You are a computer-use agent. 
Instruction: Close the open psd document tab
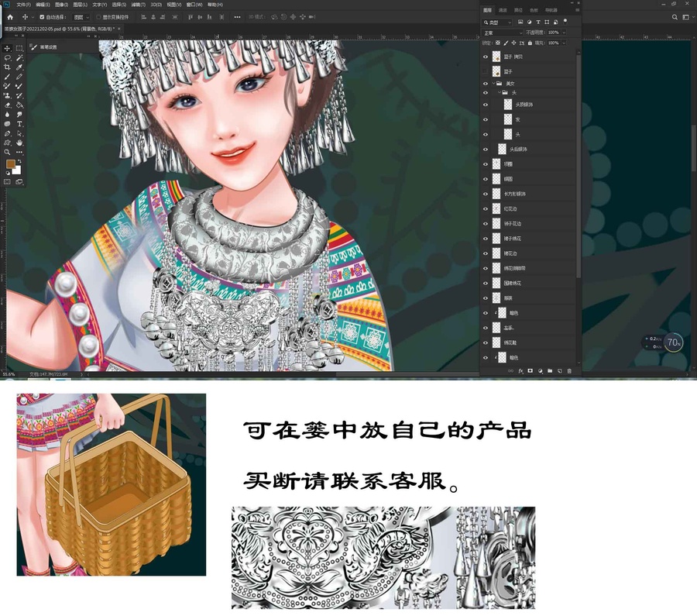tap(118, 29)
